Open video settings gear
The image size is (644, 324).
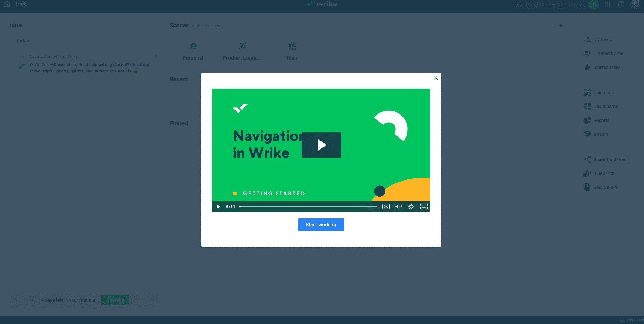click(411, 207)
